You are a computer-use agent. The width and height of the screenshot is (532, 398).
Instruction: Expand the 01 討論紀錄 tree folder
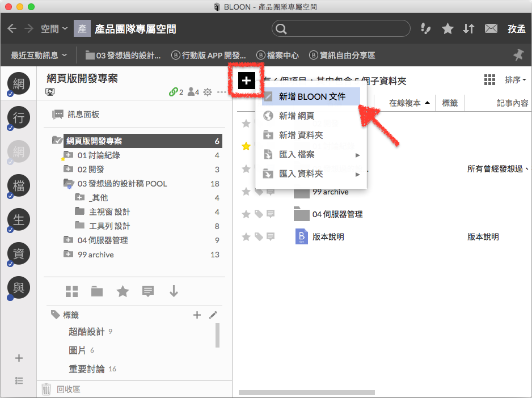pyautogui.click(x=68, y=155)
